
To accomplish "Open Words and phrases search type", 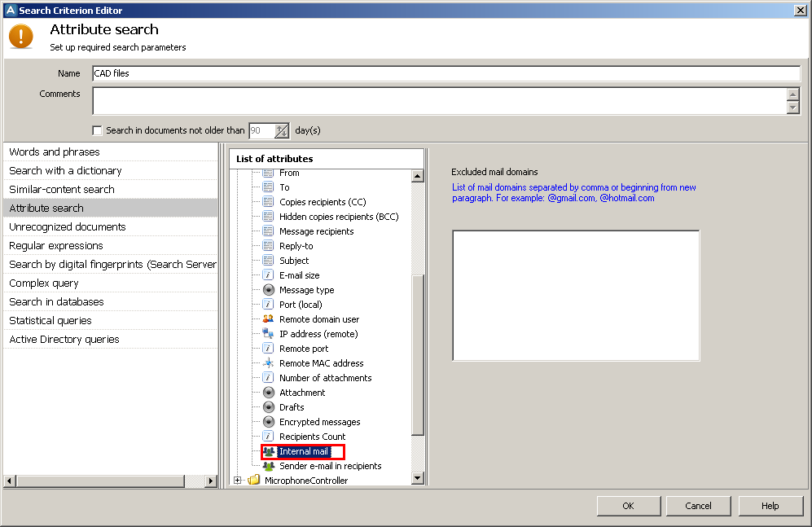I will point(110,152).
